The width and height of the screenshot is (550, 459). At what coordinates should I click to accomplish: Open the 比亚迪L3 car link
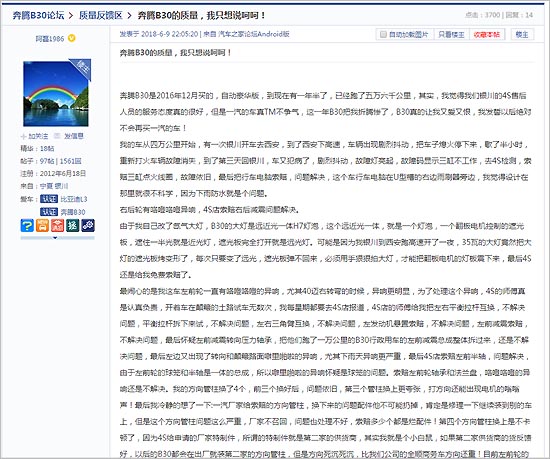click(74, 199)
